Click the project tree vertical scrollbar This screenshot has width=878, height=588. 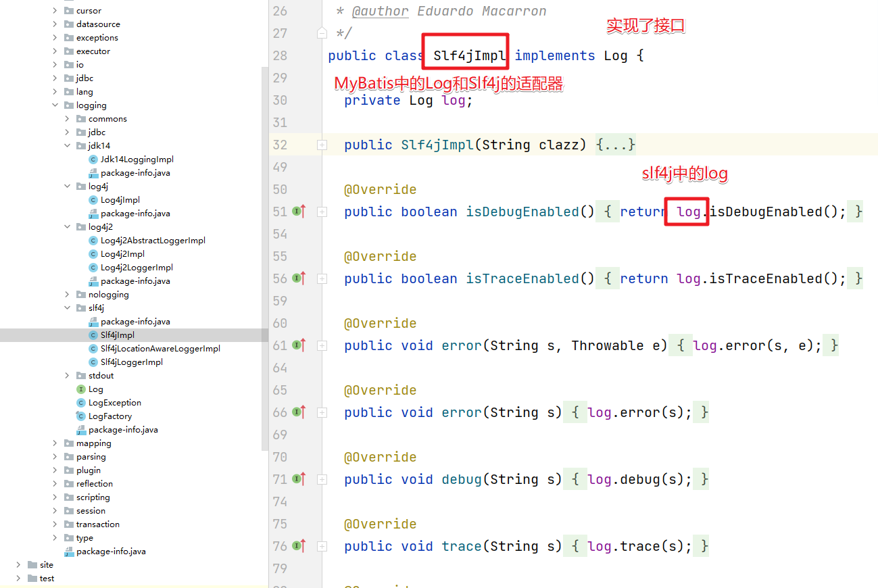(265, 257)
